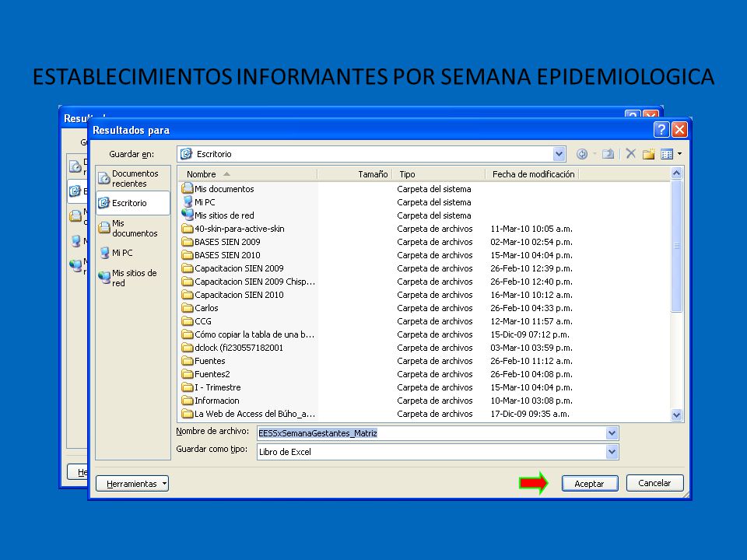Click the date 12-Mar-10 11:57 a.m.

531,321
